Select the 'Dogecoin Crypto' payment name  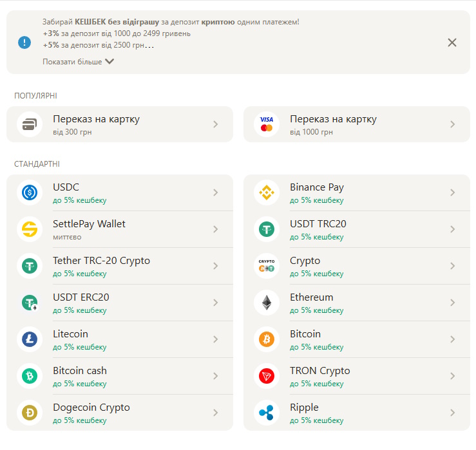coord(91,408)
